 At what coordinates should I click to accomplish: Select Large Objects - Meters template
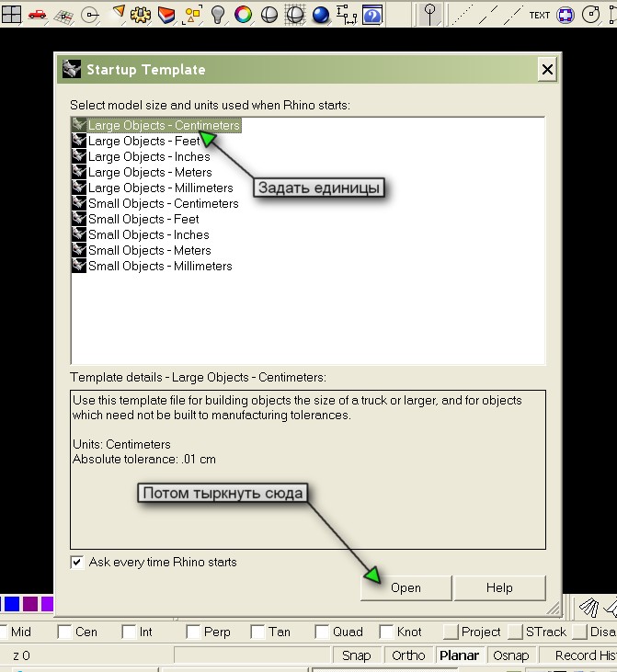click(142, 172)
